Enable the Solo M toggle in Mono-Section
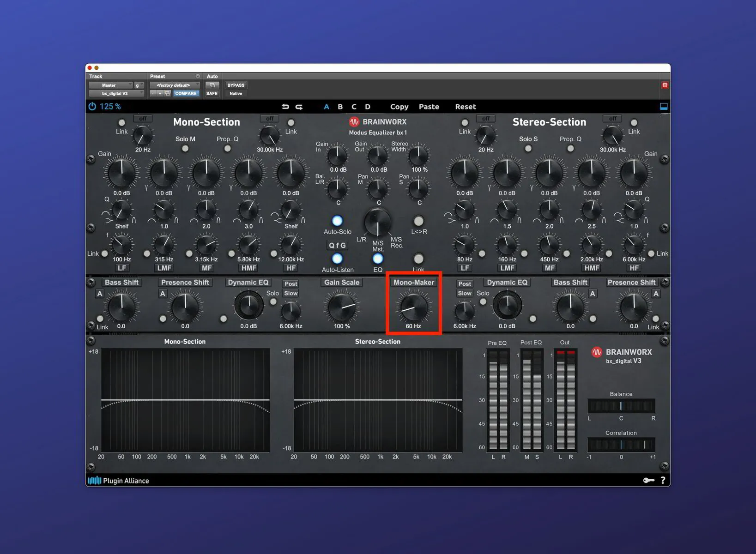Screen dimensions: 756x554 185,148
